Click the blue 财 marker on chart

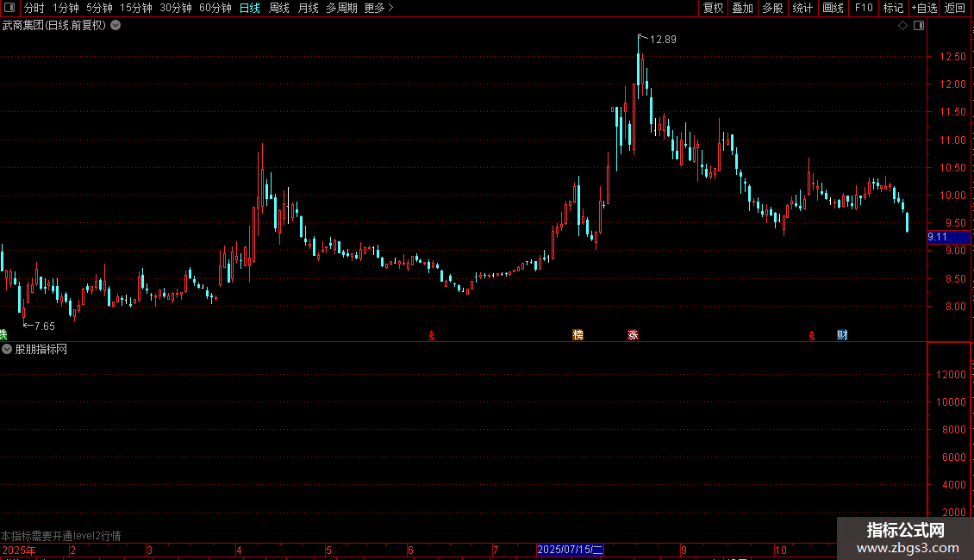[842, 335]
